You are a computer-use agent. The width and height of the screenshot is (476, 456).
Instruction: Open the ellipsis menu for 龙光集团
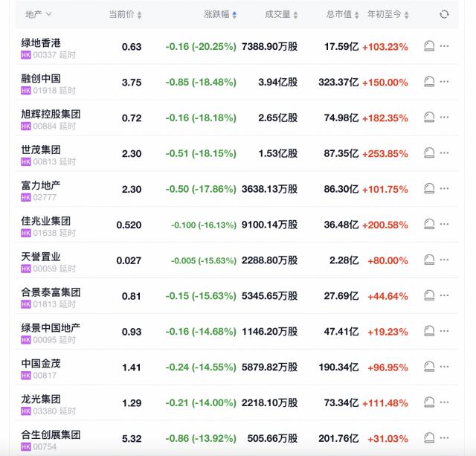(x=445, y=402)
